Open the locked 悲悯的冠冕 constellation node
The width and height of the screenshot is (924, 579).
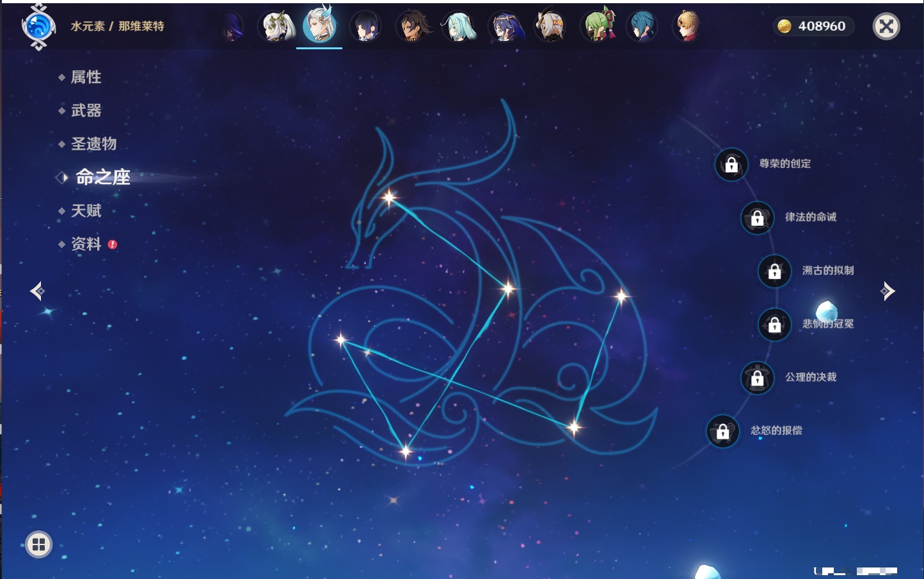tap(775, 324)
